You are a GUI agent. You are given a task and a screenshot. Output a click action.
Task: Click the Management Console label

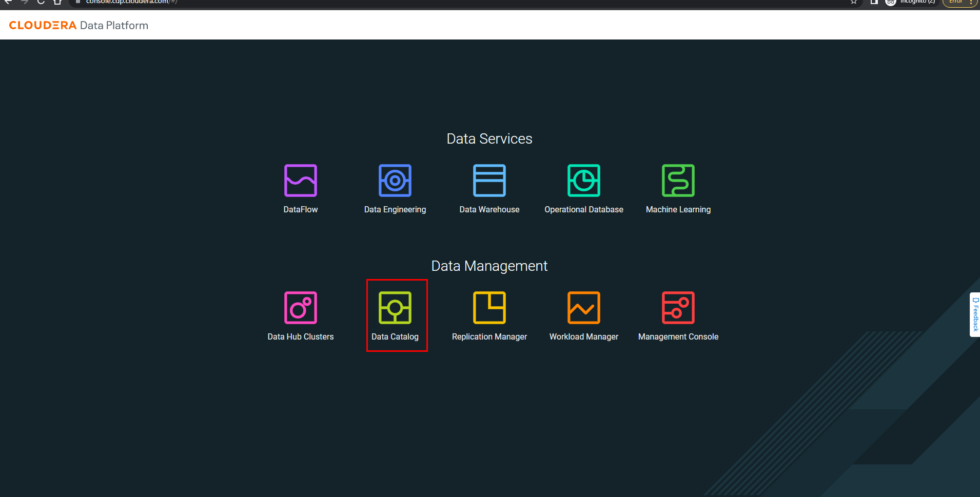click(678, 336)
